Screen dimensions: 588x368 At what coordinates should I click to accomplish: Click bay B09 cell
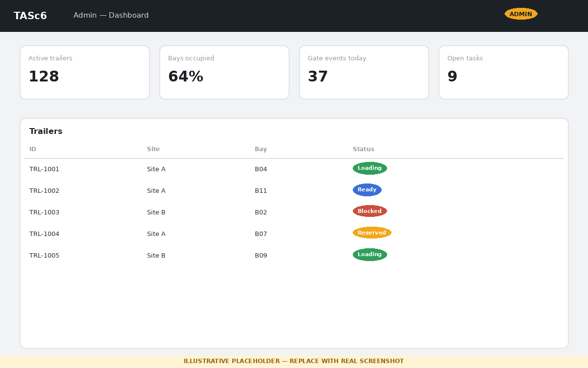coord(261,256)
